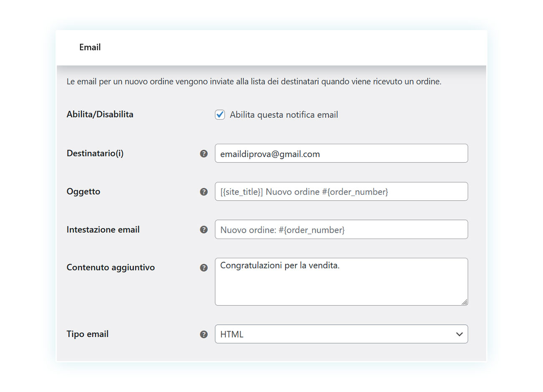Select the 'Tipo email' row label
The height and width of the screenshot is (392, 543).
87,334
